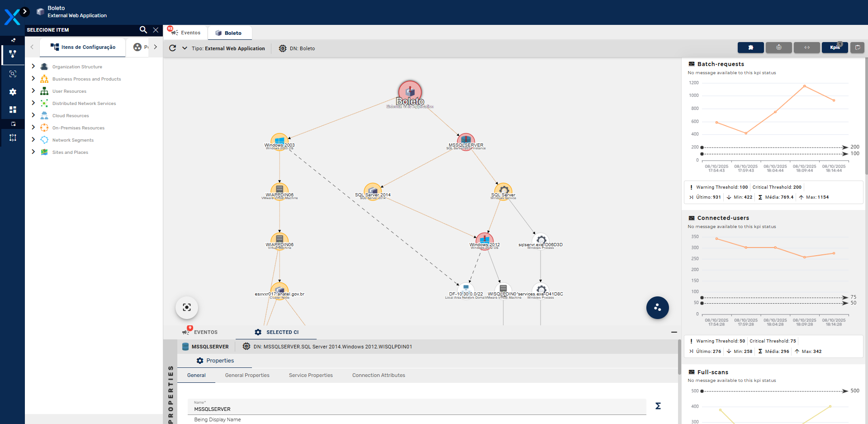Viewport: 868px width, 424px height.
Task: Open the Connection Attributes tab
Action: click(x=379, y=375)
